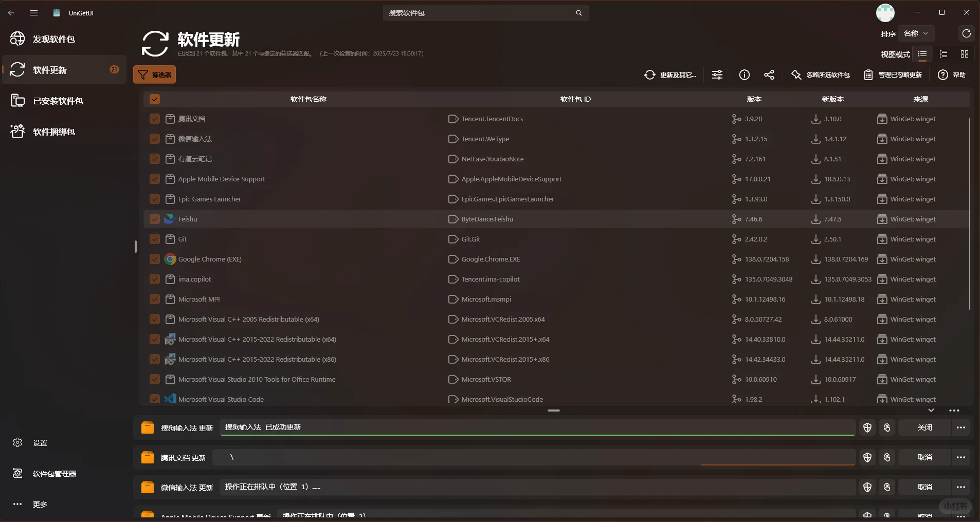This screenshot has width=980, height=522.
Task: Click the 微信输入法 queued progress bar
Action: (x=538, y=487)
